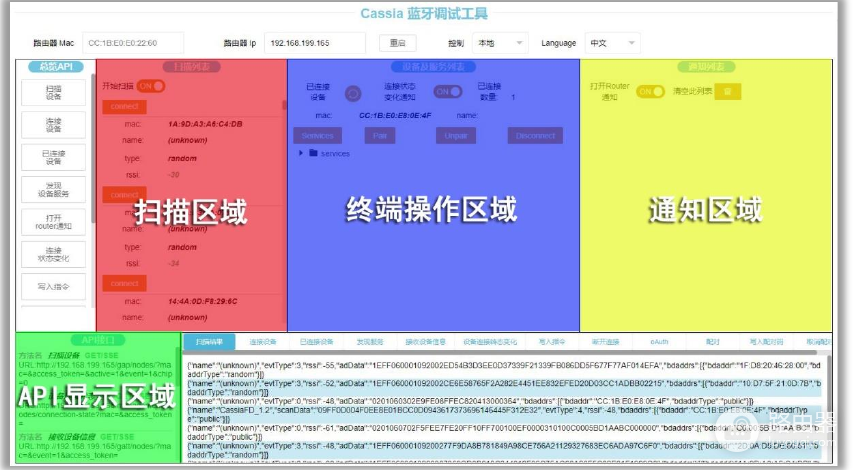
Task: Toggle the 连接状态变化通知 switch
Action: coord(448,92)
